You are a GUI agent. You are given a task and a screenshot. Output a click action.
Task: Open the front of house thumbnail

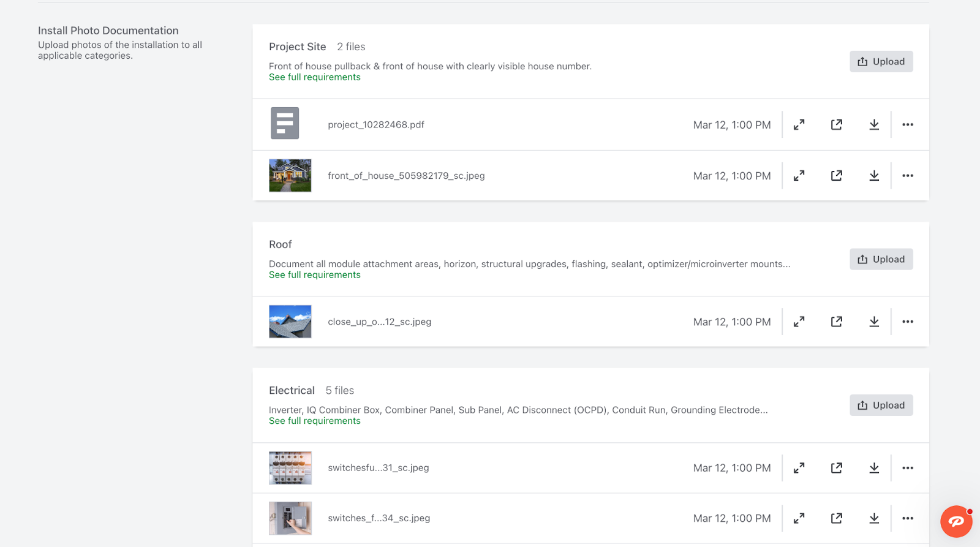coord(290,176)
